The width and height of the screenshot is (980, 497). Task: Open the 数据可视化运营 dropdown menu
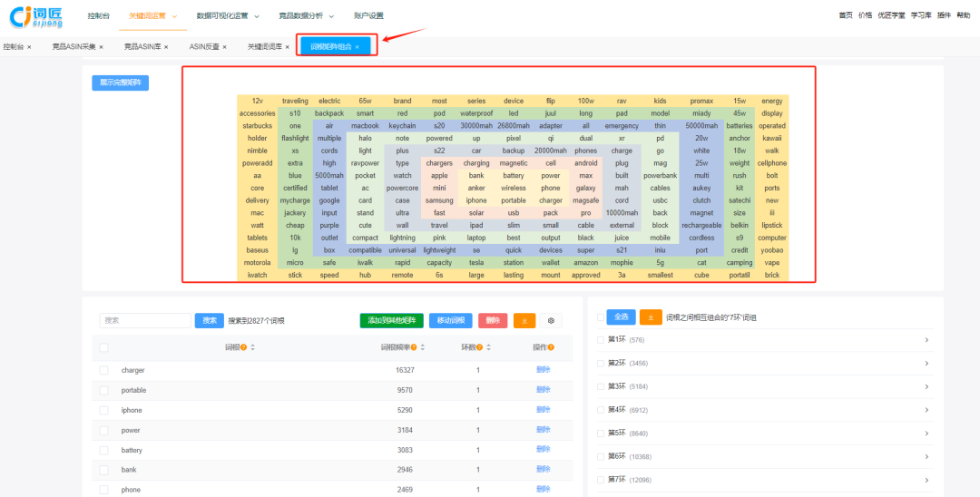pyautogui.click(x=228, y=15)
